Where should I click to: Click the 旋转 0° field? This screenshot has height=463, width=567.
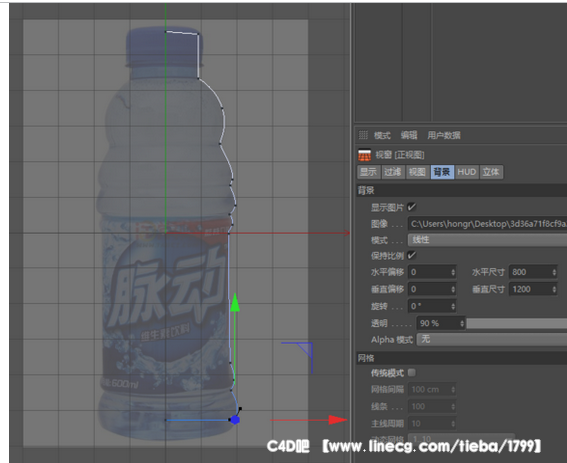429,306
